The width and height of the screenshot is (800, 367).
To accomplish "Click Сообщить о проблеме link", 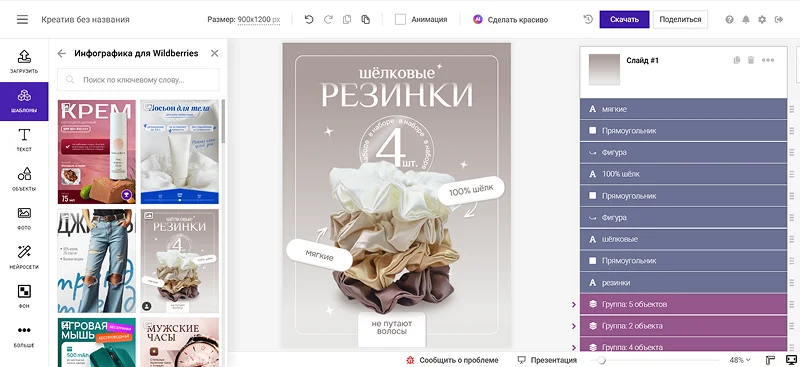I will (x=459, y=360).
